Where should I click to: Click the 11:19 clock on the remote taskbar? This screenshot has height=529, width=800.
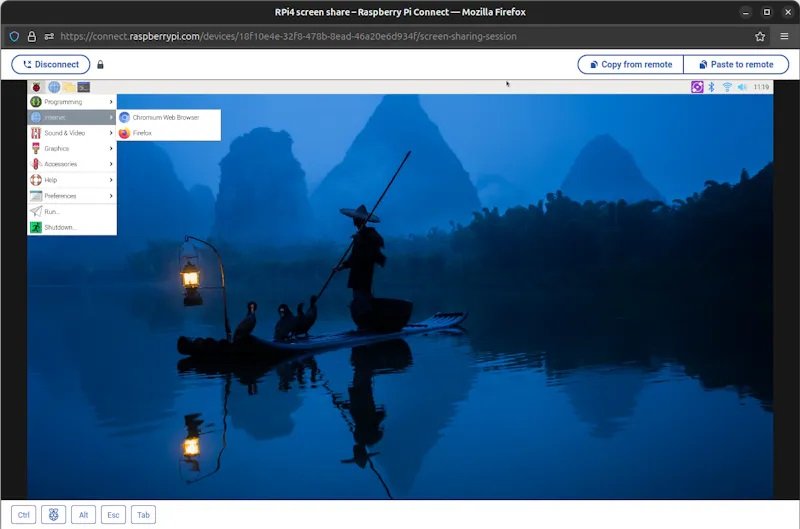tap(761, 87)
